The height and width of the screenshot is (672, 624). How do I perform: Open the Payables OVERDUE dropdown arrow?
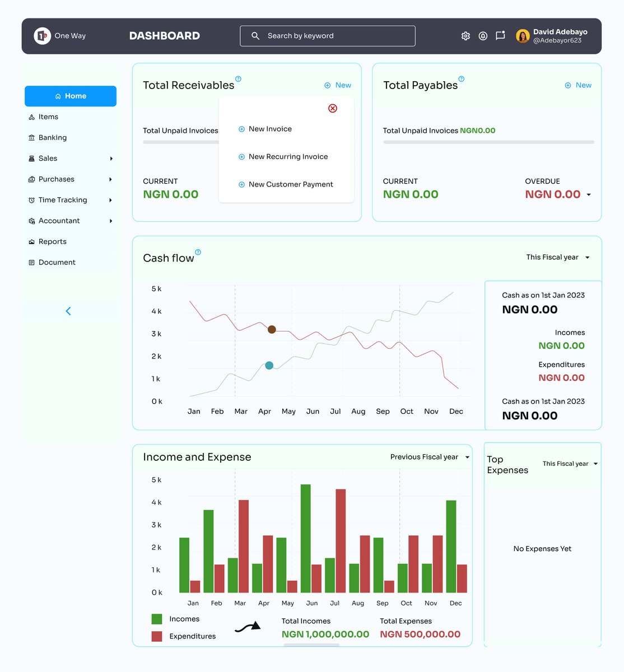point(589,195)
